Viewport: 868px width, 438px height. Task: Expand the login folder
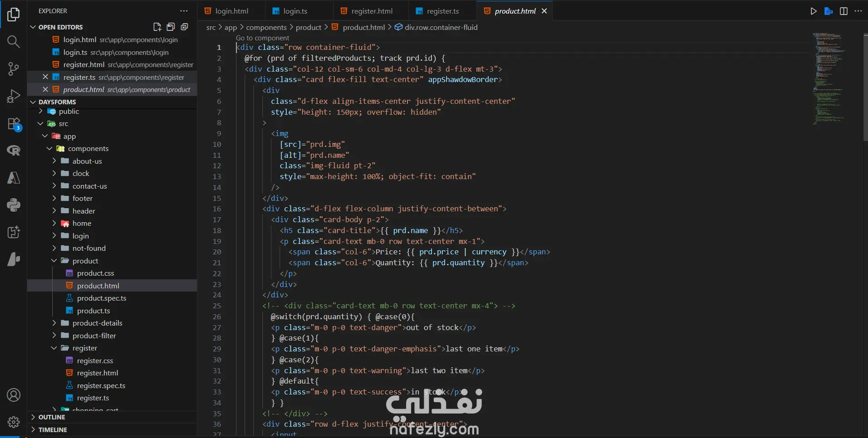54,236
